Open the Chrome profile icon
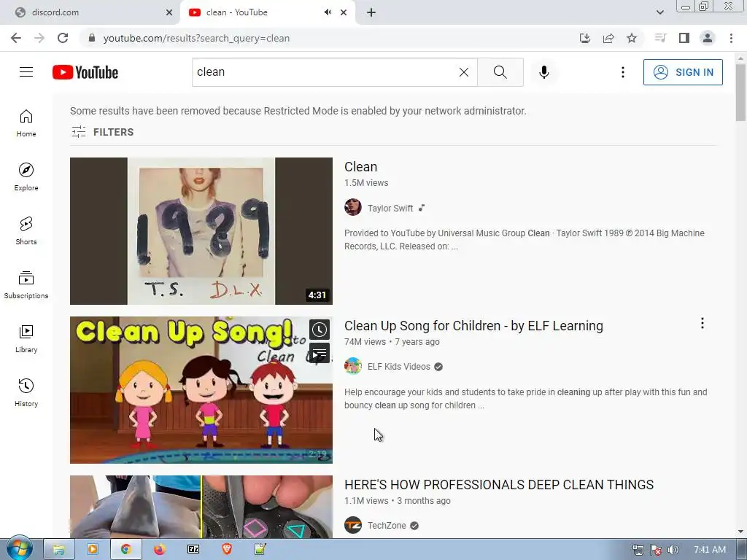This screenshot has height=560, width=747. (708, 38)
